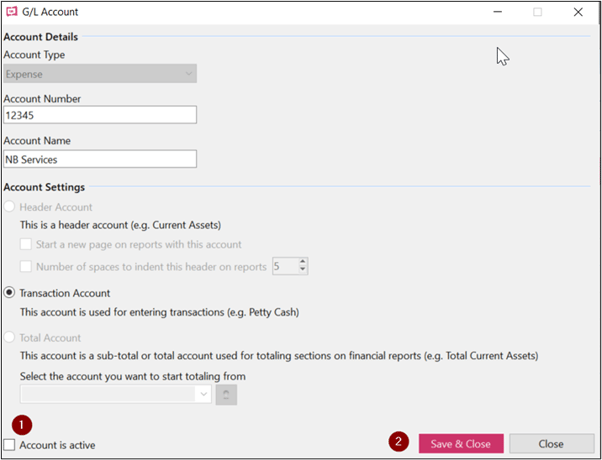Decrease indent spaces with the down arrow

pos(303,270)
